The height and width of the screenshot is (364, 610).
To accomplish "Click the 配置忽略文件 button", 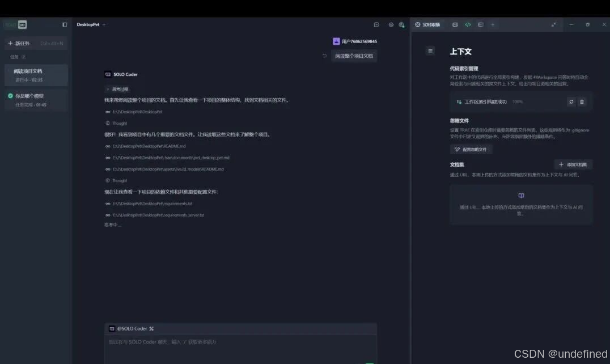I will 471,149.
